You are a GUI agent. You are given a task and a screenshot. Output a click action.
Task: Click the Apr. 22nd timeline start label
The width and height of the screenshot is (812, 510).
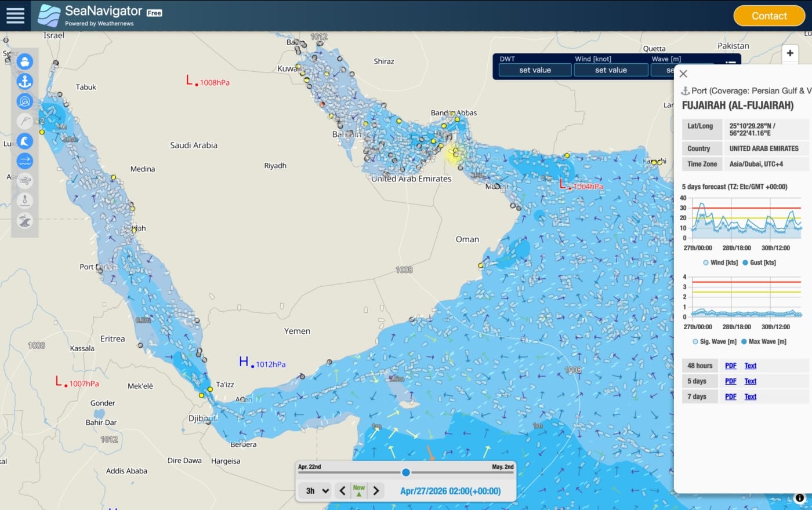point(310,467)
